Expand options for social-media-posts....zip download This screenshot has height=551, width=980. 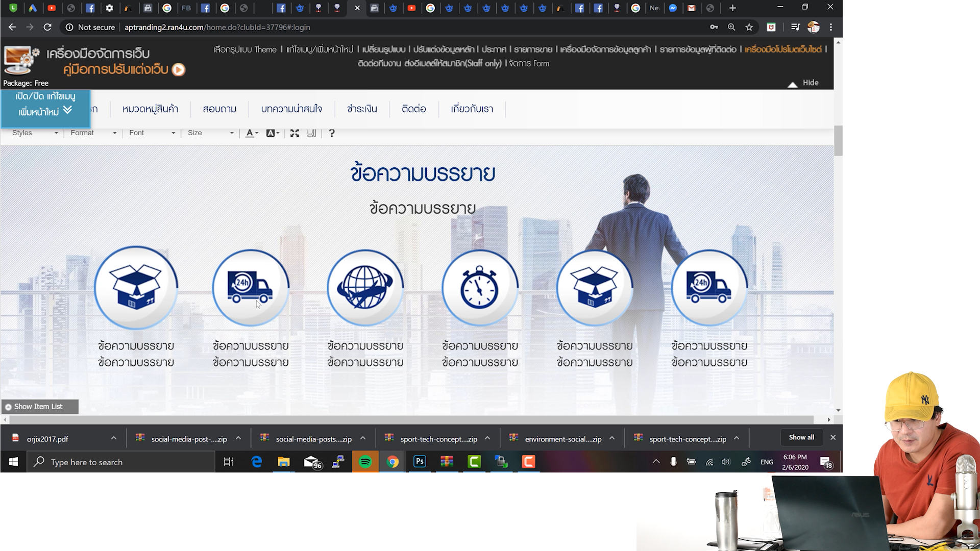coord(363,438)
